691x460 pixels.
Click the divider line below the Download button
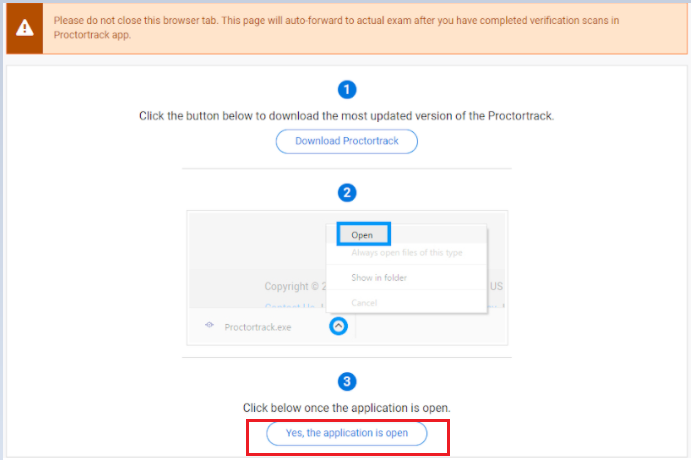pyautogui.click(x=347, y=168)
